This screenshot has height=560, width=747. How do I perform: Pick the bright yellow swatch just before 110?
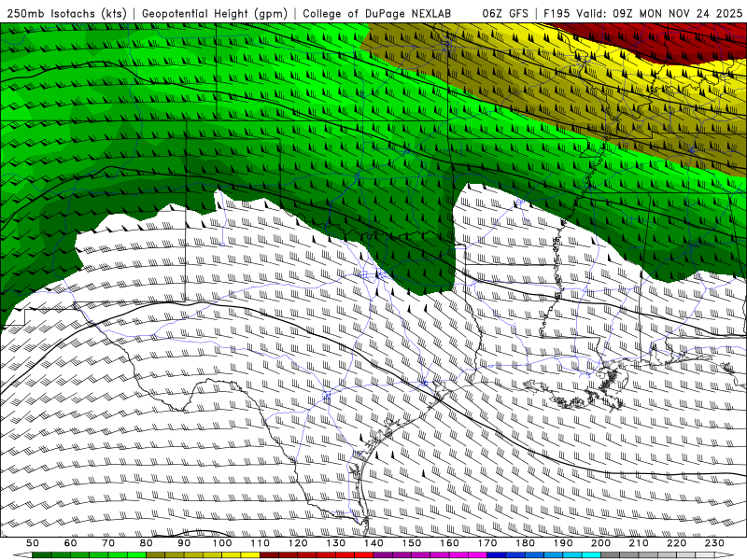point(250,554)
